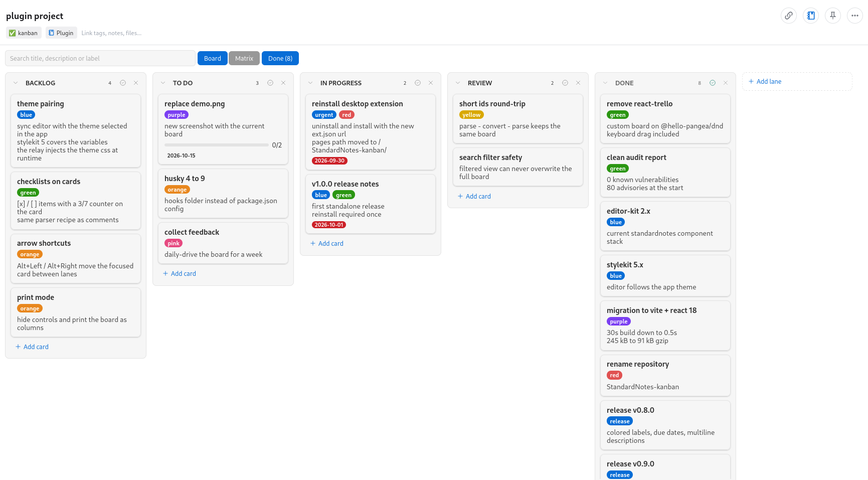This screenshot has height=480, width=868.
Task: Collapse the BACKLOG lane chevron
Action: point(16,83)
